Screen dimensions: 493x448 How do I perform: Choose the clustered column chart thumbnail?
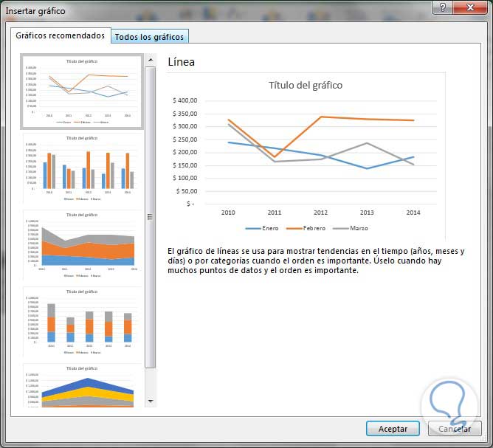coord(82,168)
